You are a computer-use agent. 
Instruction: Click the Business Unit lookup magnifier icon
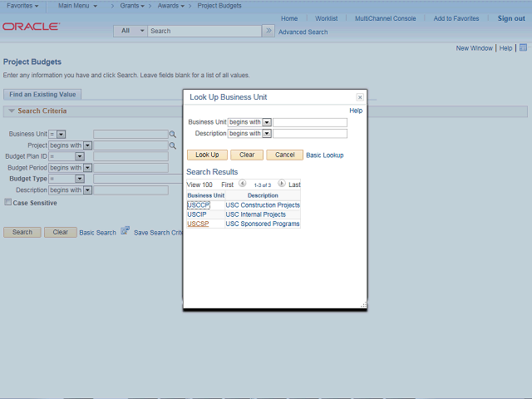pyautogui.click(x=173, y=134)
